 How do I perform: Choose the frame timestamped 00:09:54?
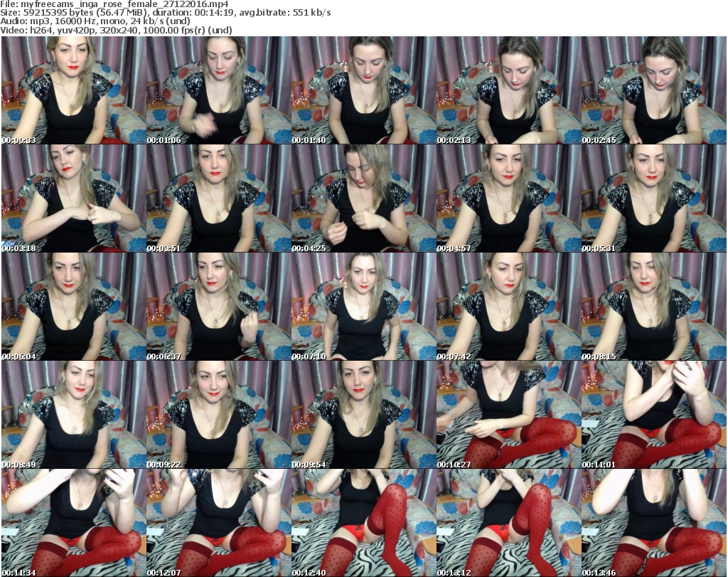363,415
